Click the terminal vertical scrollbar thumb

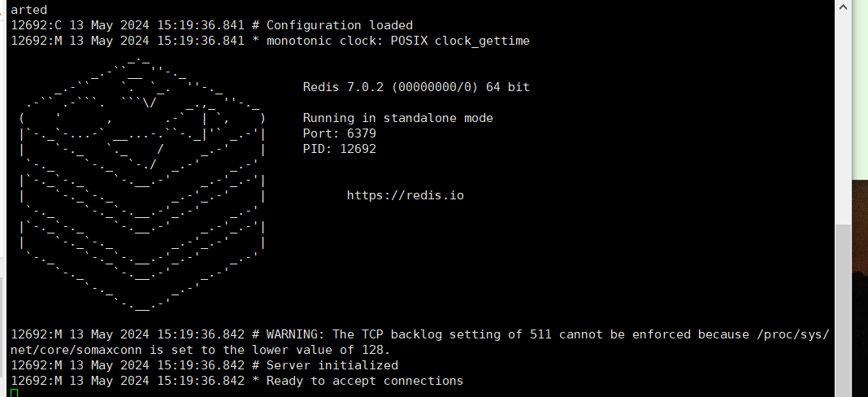[843, 311]
